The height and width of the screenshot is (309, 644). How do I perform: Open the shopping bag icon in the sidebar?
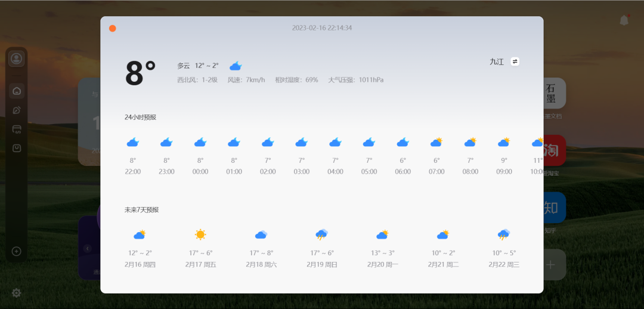click(x=17, y=149)
